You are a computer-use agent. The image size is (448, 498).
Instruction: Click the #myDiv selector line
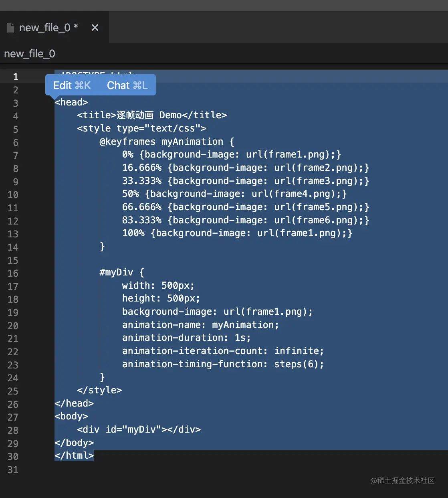(122, 273)
